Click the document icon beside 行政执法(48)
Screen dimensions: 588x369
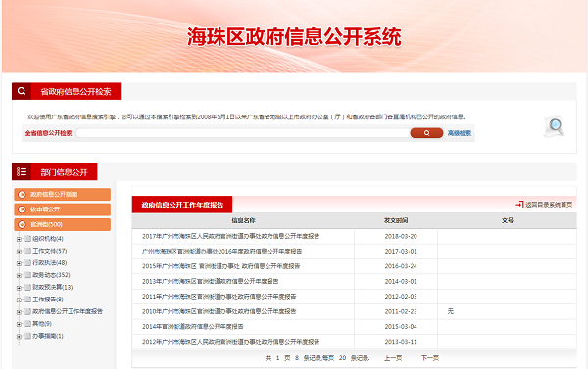[x=27, y=263]
